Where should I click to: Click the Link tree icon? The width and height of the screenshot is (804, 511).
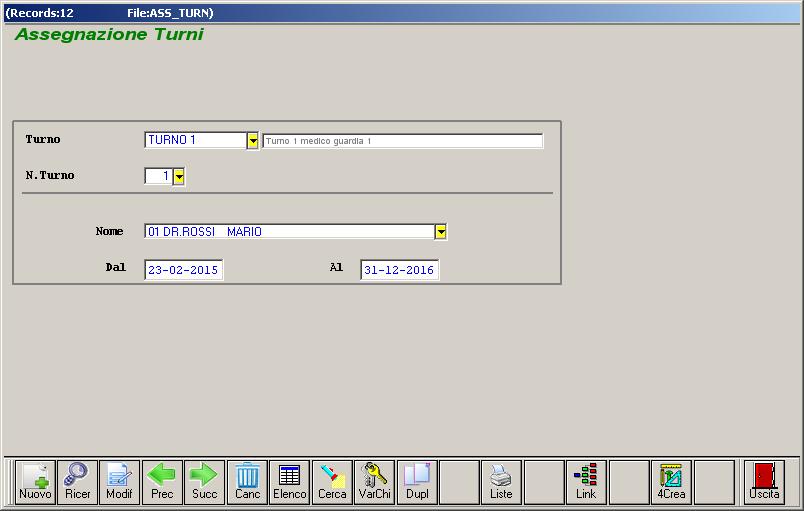[x=586, y=482]
